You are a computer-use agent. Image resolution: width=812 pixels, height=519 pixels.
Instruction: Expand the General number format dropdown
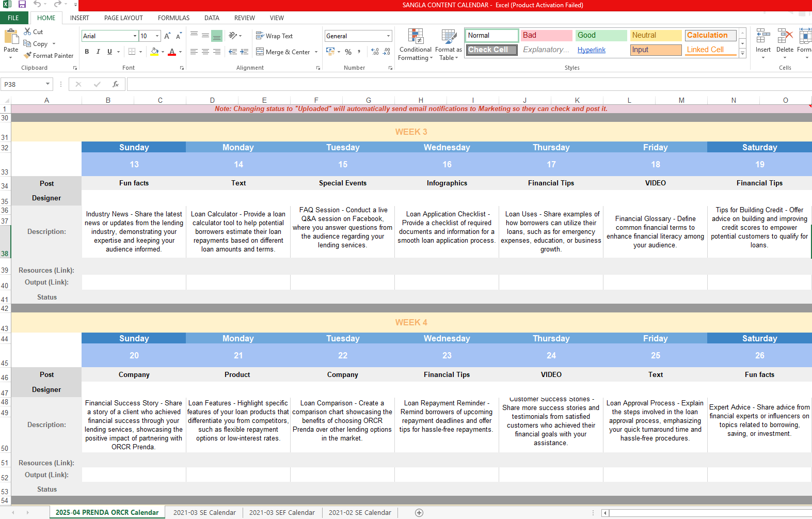click(388, 36)
